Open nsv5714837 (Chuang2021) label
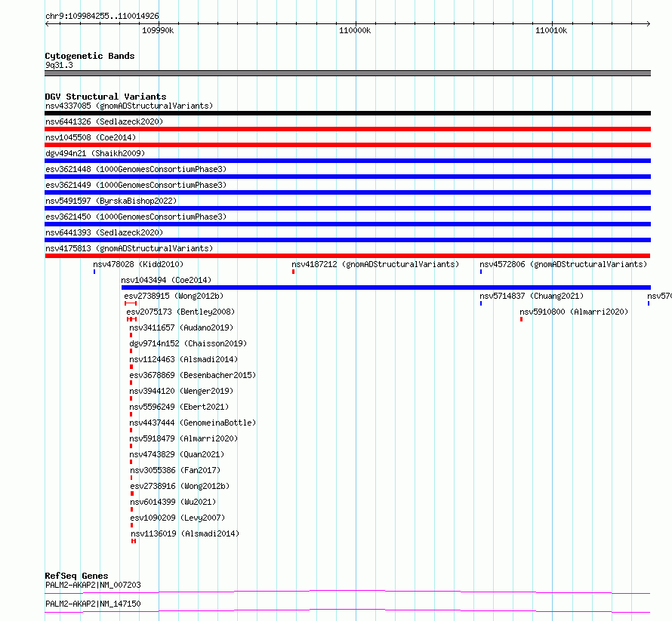Screen dimensions: 672x621 pyautogui.click(x=532, y=296)
